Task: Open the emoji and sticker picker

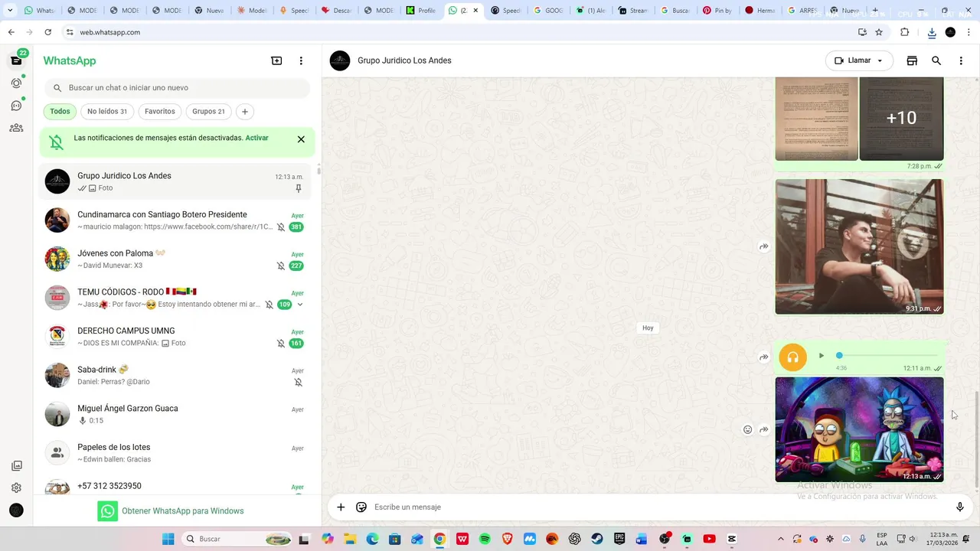Action: pos(361,507)
